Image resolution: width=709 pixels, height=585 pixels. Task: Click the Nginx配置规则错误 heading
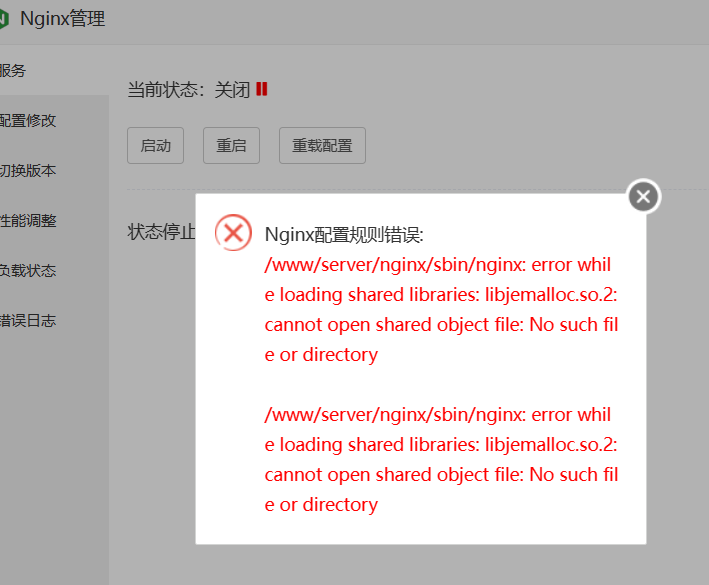point(344,235)
